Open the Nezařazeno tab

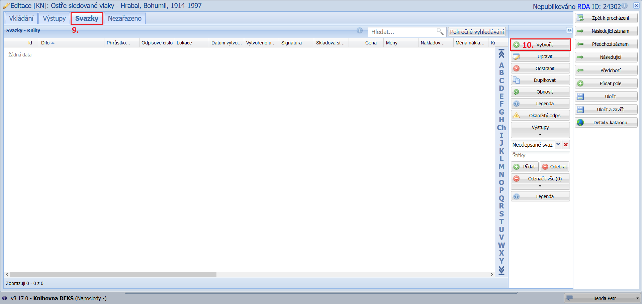pos(124,18)
